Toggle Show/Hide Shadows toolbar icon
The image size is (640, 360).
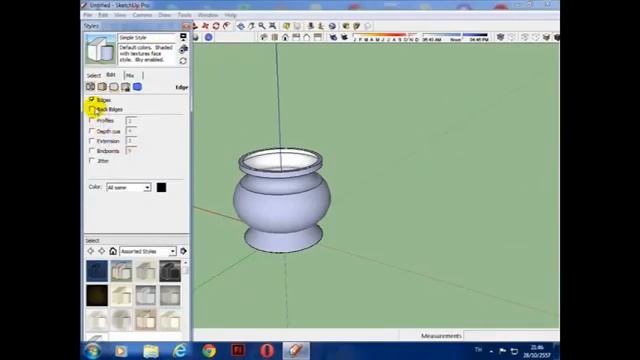pyautogui.click(x=344, y=37)
